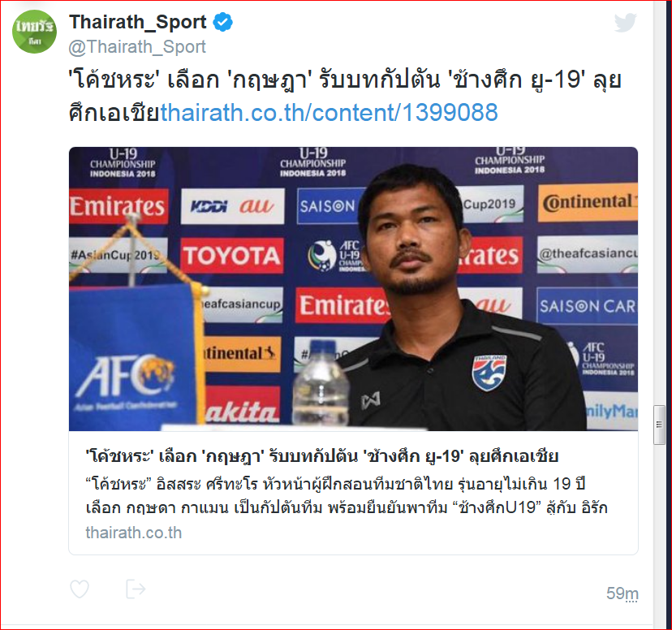
Task: Follow the thairath.co.th/content/1399088 link
Action: (330, 112)
